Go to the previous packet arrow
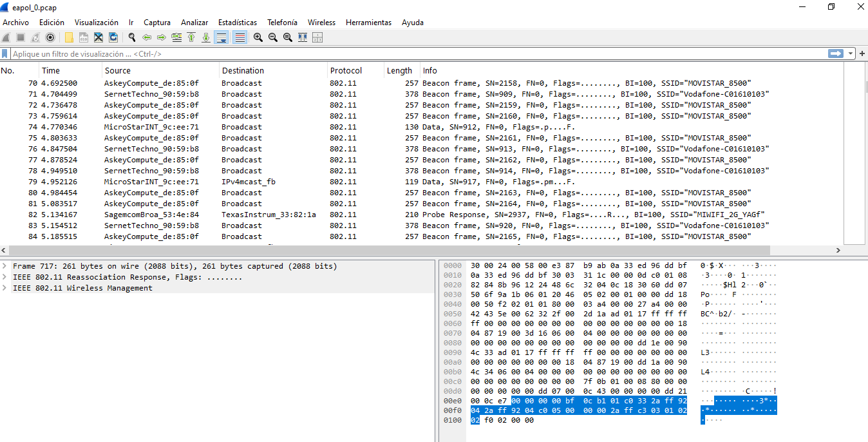The height and width of the screenshot is (442, 868). click(147, 37)
